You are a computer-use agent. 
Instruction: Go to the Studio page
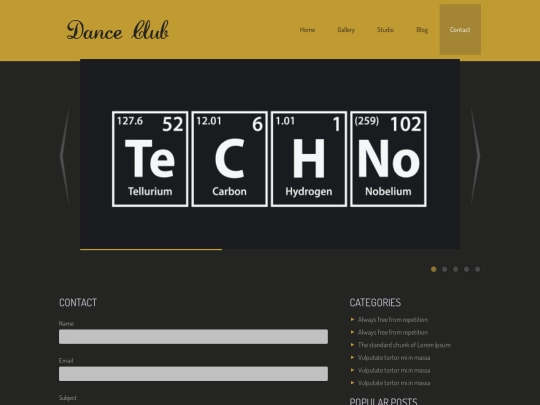pyautogui.click(x=385, y=30)
